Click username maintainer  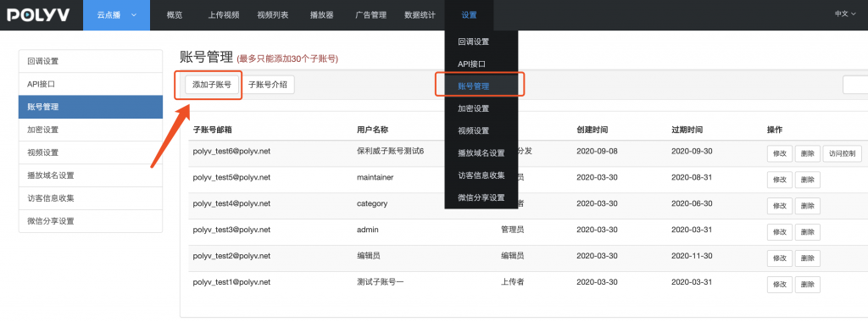(x=376, y=177)
